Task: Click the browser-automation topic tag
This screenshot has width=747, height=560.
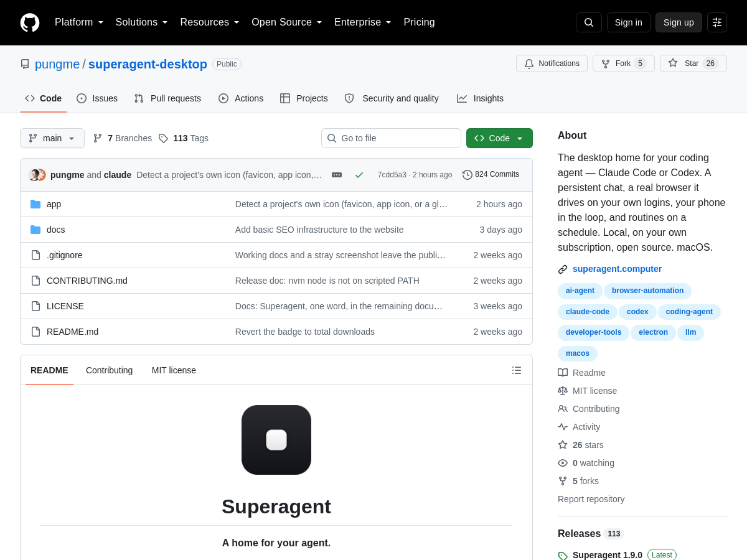Action: [647, 291]
